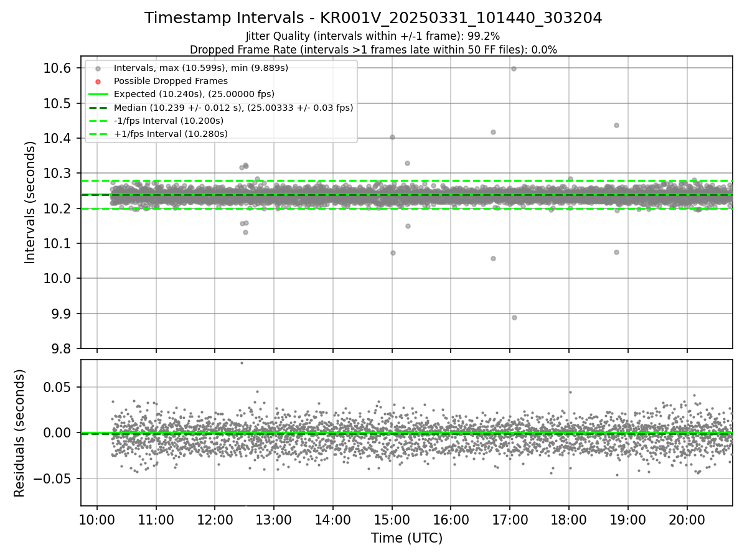Select legend entry "-1/fps Interval (10.200s)"
The image size is (747, 560).
[x=169, y=121]
